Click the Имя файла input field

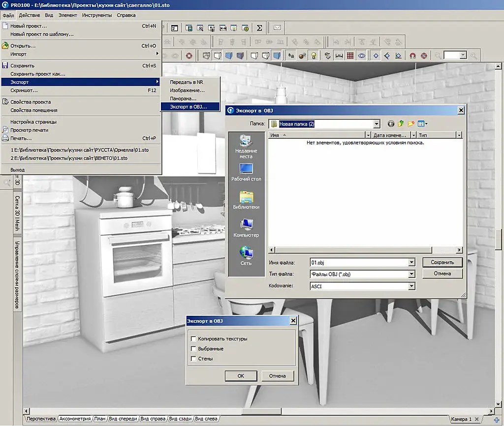tap(359, 263)
